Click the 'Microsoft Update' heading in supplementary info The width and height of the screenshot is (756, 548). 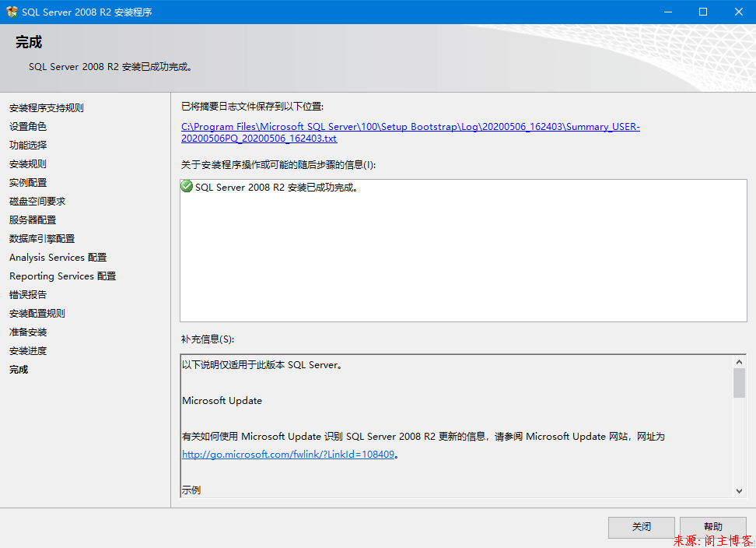222,401
